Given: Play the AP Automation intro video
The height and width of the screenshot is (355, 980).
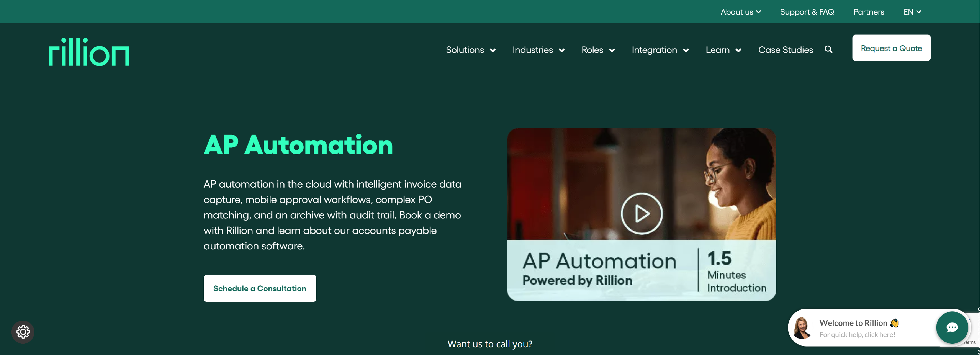Looking at the screenshot, I should 641,214.
